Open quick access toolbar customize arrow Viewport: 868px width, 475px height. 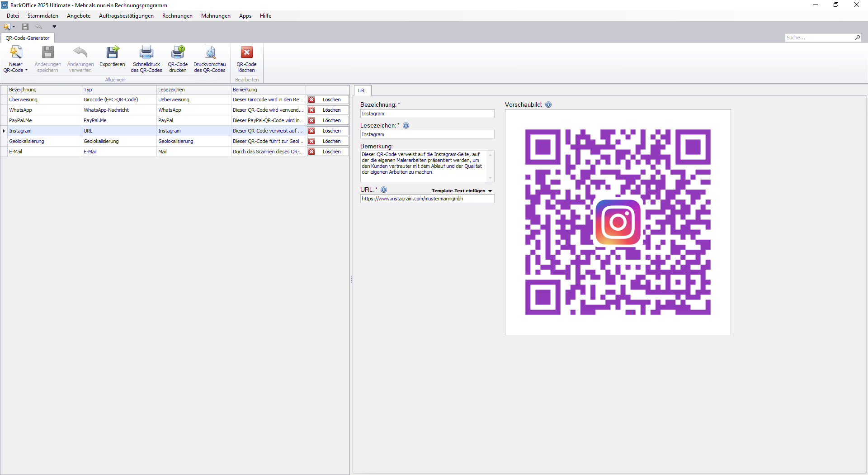54,27
